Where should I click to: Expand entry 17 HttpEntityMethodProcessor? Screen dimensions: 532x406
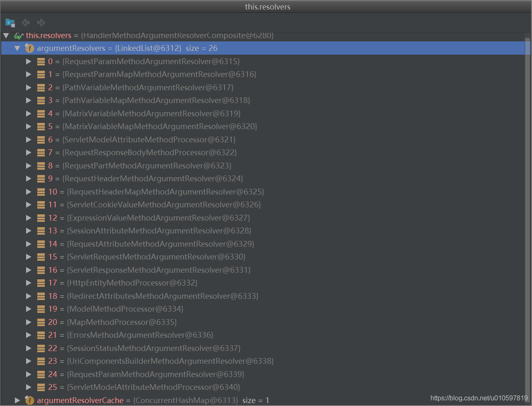click(x=29, y=283)
